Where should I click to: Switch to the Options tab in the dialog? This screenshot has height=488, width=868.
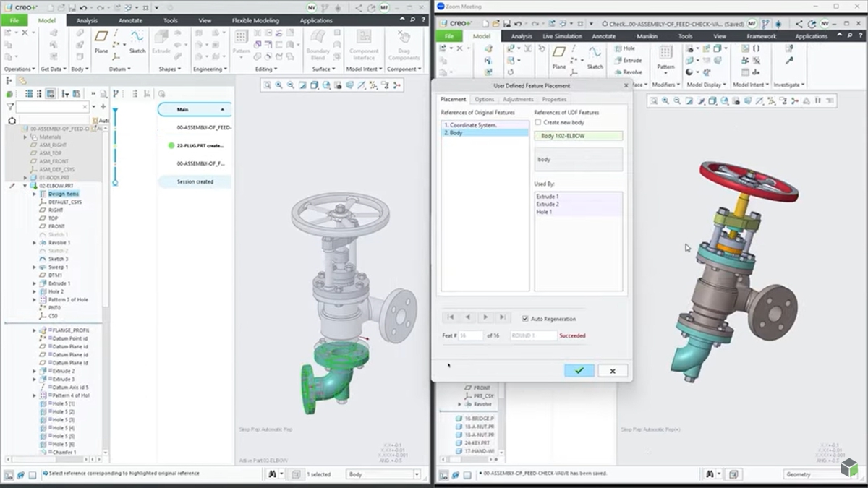[484, 99]
